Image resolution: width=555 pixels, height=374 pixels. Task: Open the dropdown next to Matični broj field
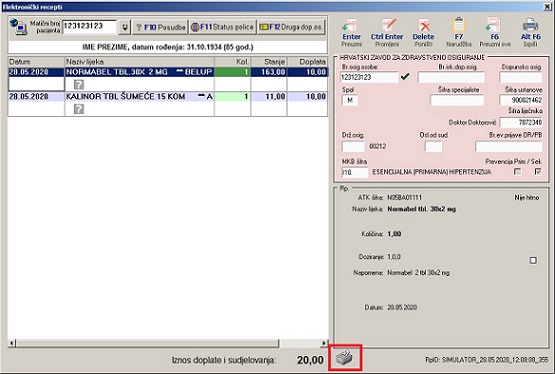coord(125,27)
